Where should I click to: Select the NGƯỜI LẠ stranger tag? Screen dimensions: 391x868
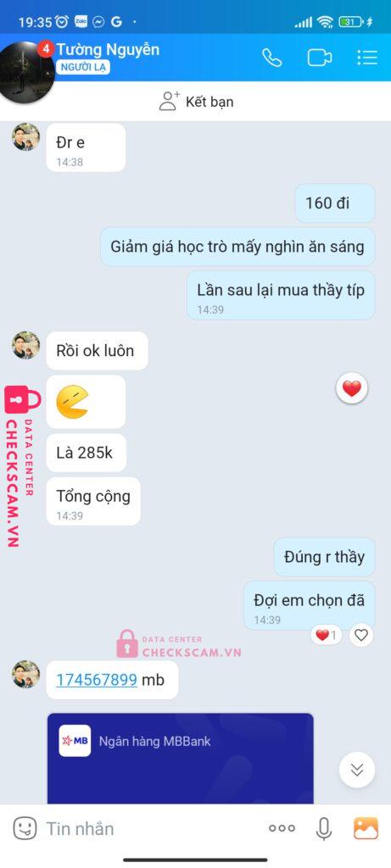click(x=83, y=68)
